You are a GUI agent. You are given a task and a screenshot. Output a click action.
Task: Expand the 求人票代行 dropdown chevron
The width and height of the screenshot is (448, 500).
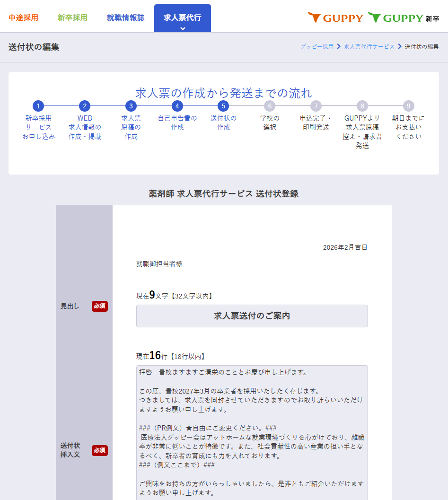183,28
